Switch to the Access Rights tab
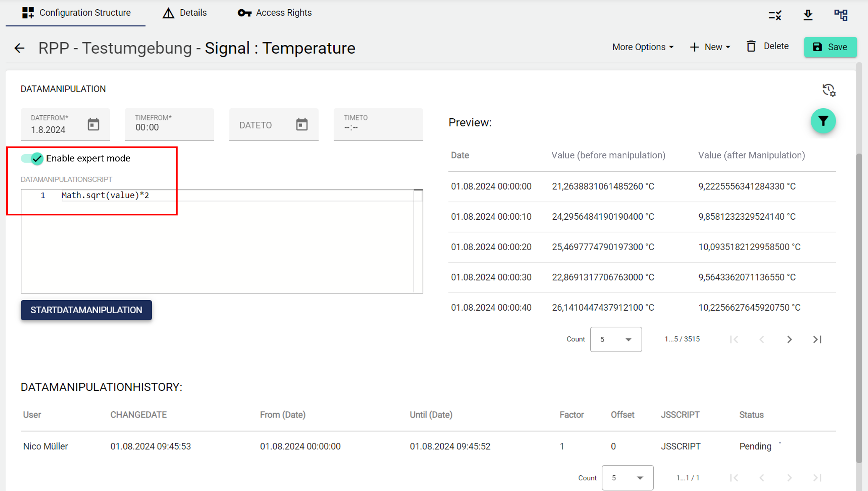 [275, 13]
